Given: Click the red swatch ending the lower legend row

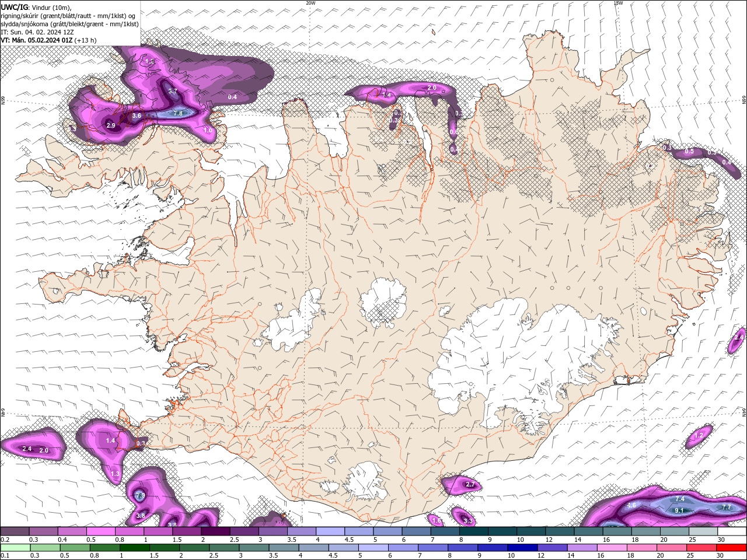Looking at the screenshot, I should [x=732, y=548].
